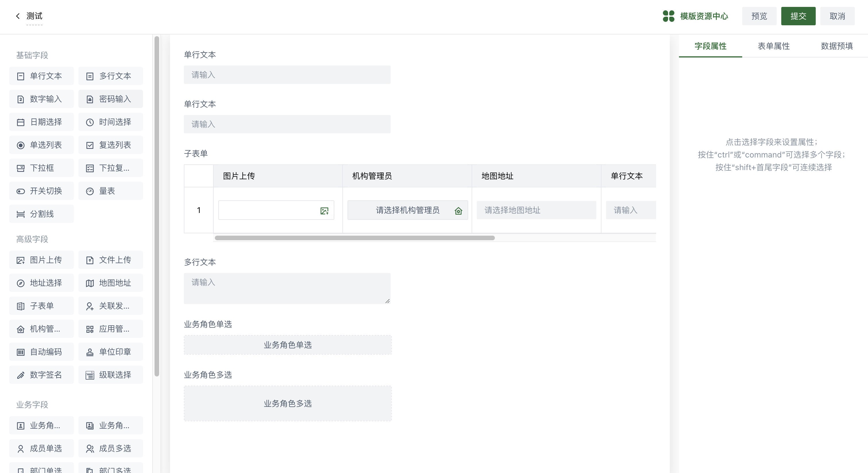Select the 多行文本 field icon in the palette
The height and width of the screenshot is (473, 868).
coord(90,76)
